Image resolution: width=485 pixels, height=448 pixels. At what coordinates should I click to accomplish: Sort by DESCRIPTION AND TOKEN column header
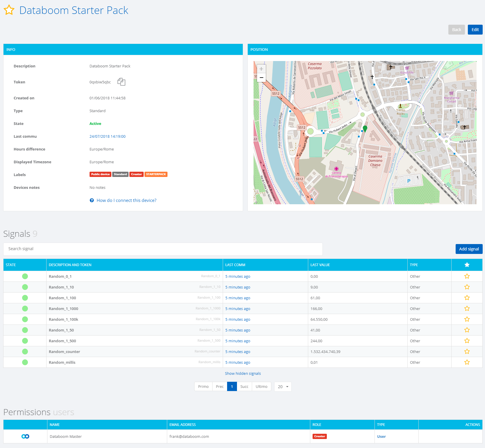(135, 265)
